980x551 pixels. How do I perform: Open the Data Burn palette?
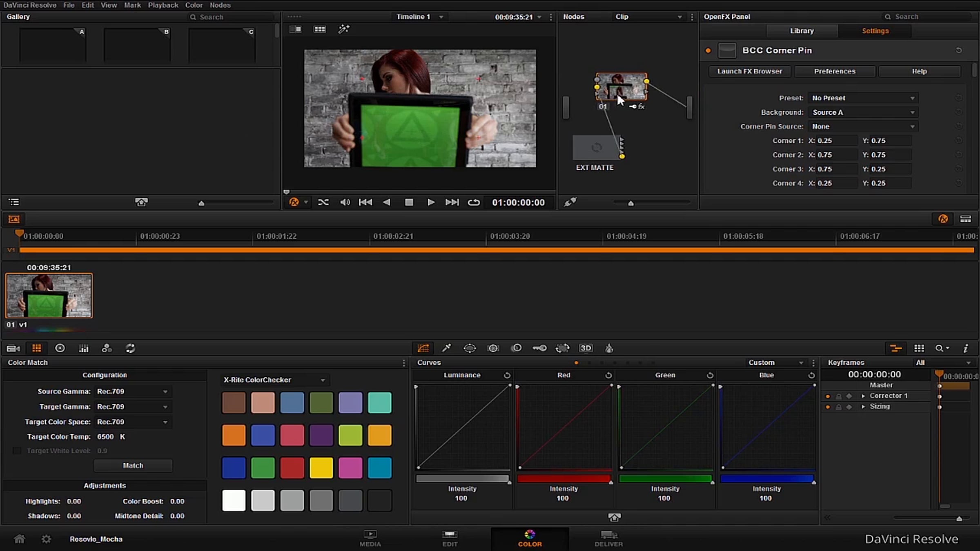pos(609,348)
